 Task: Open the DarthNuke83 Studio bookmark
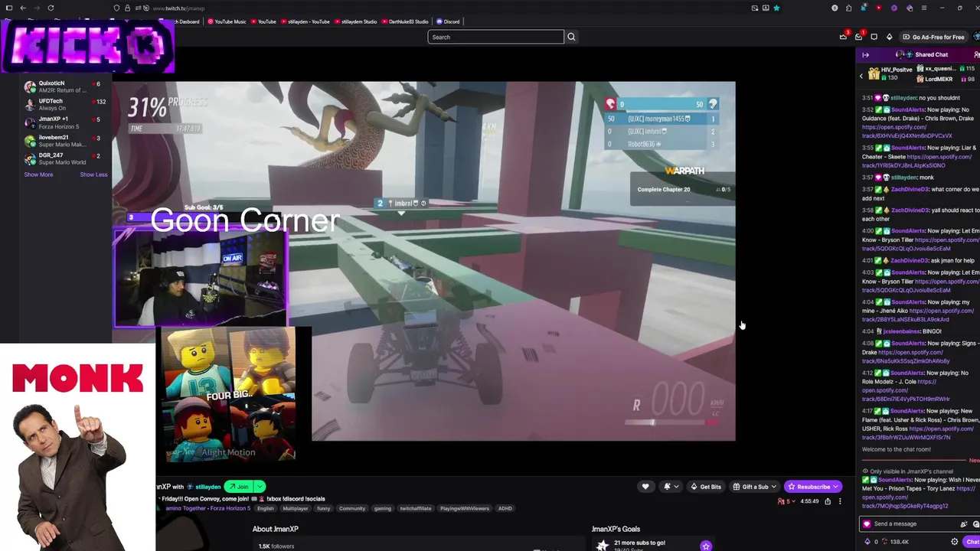[x=405, y=21]
